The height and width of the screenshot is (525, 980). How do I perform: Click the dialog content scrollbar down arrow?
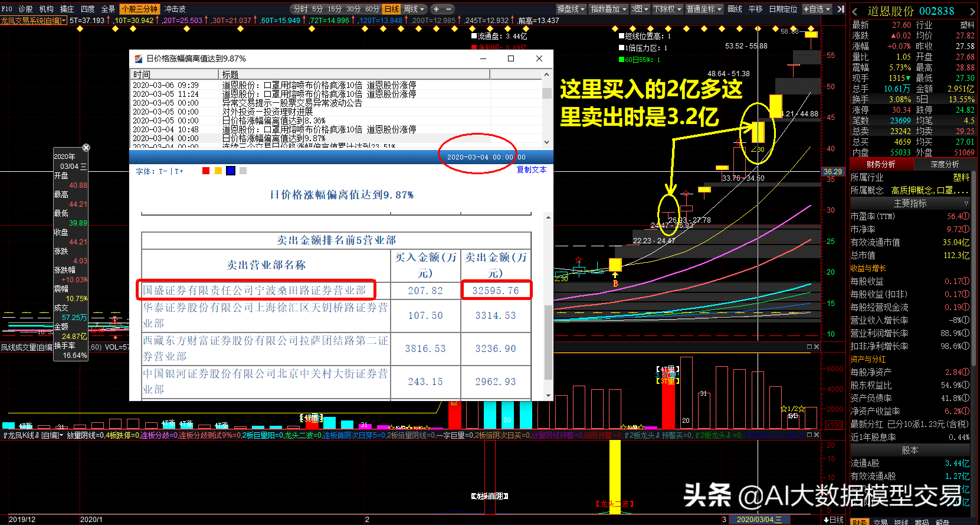pyautogui.click(x=548, y=395)
